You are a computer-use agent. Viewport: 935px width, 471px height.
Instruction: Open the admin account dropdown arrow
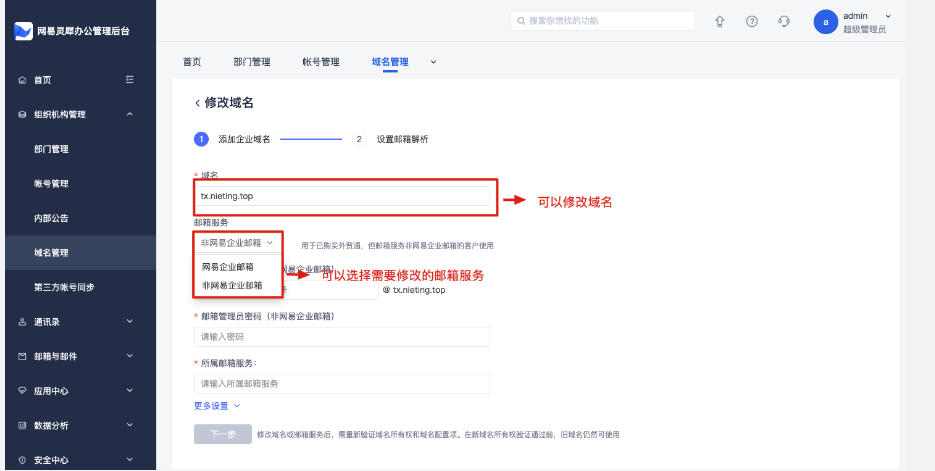pos(888,16)
